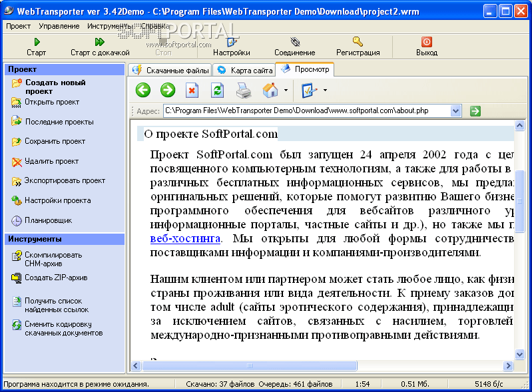
Task: Click the Настройки проекта icon
Action: click(16, 200)
